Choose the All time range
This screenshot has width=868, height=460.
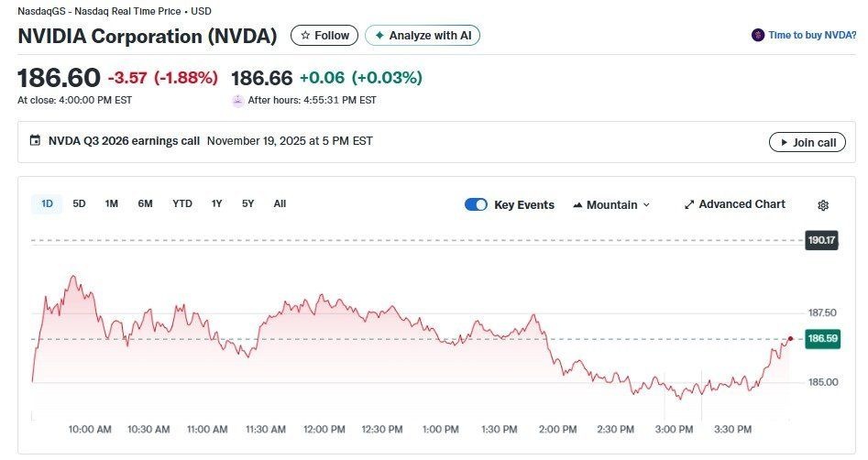coord(280,204)
